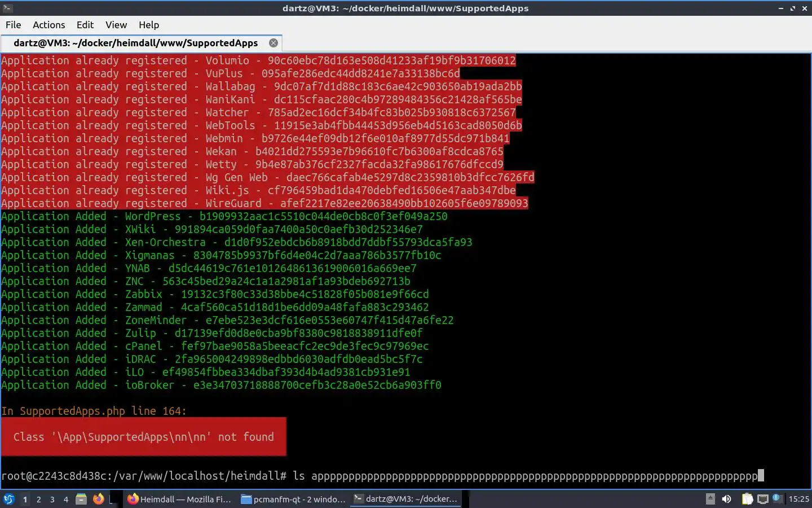Click the terminal icon in the title bar

[x=7, y=8]
